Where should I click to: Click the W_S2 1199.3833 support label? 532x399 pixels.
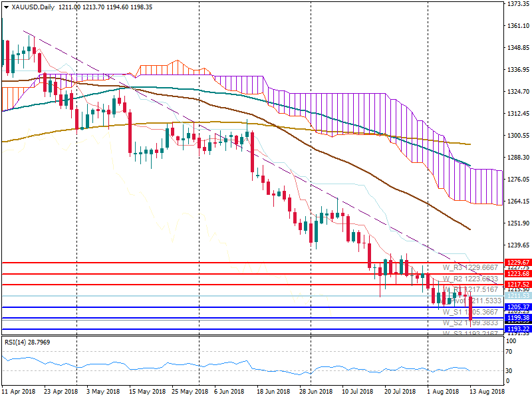tap(470, 323)
